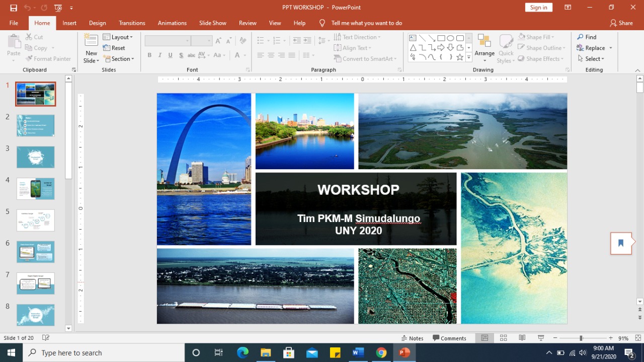
Task: Open the Windows Start menu
Action: pyautogui.click(x=11, y=352)
